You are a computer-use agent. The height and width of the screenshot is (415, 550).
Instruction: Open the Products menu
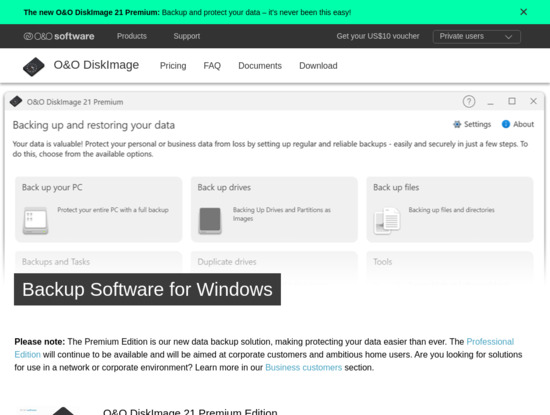coord(132,36)
